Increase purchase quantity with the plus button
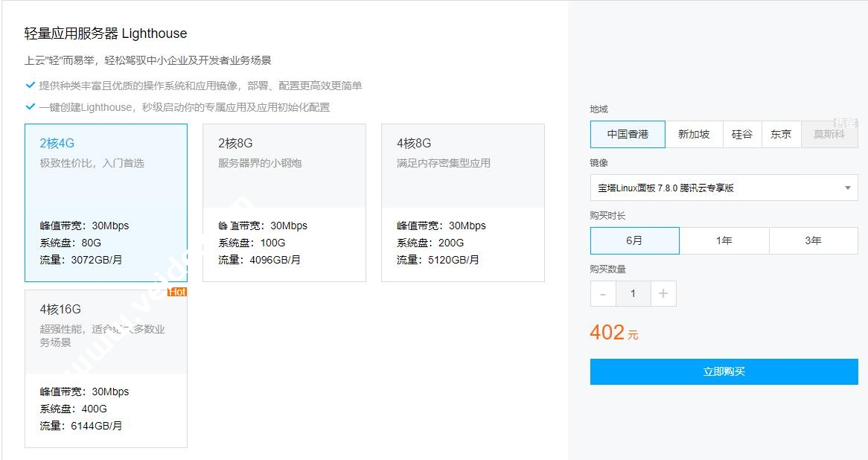 (663, 294)
